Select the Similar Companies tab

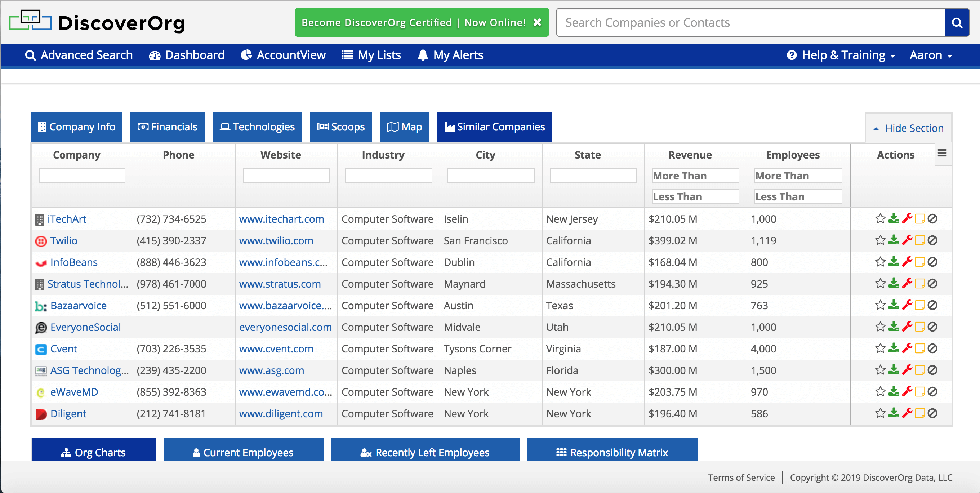tap(495, 127)
